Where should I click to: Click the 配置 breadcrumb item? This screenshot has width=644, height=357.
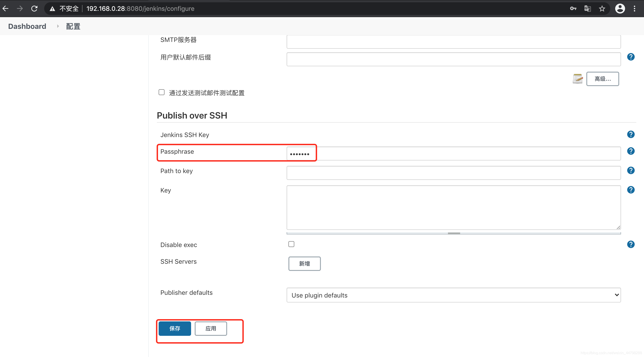click(73, 26)
